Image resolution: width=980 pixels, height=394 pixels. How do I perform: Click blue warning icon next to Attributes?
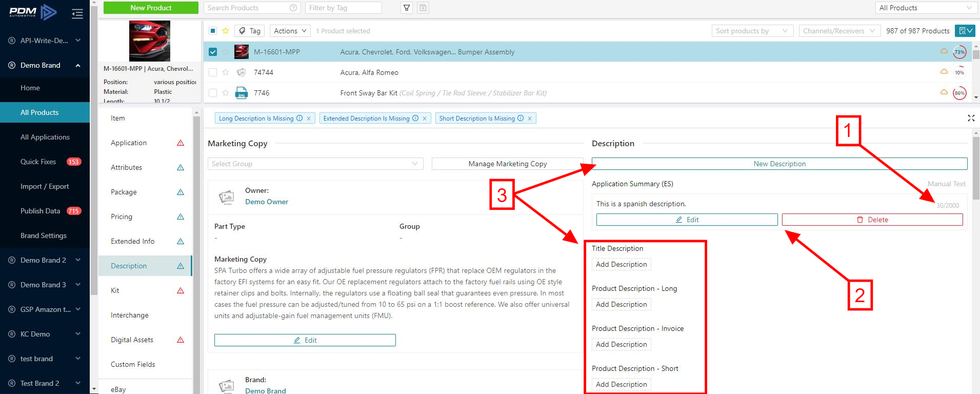coord(181,167)
